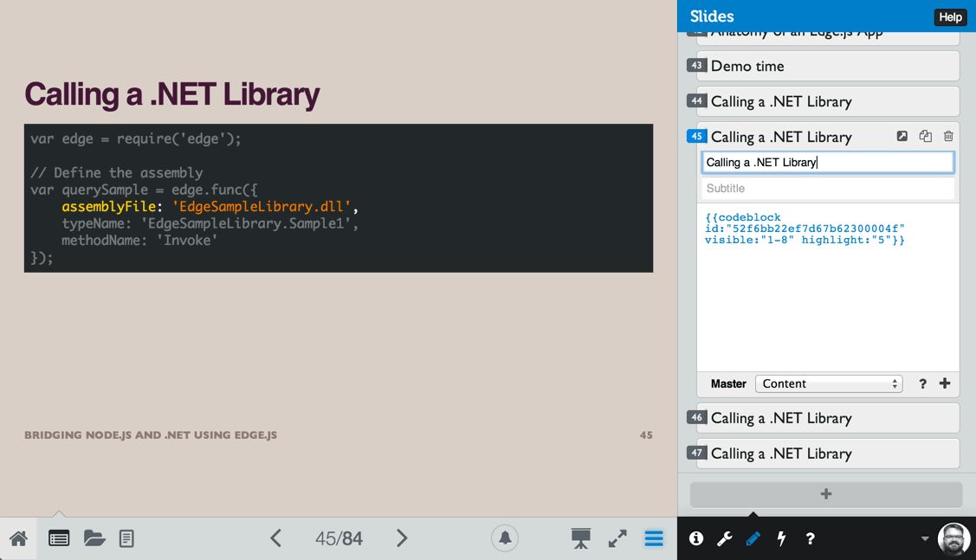
Task: Open the Master Content dropdown
Action: [x=829, y=383]
